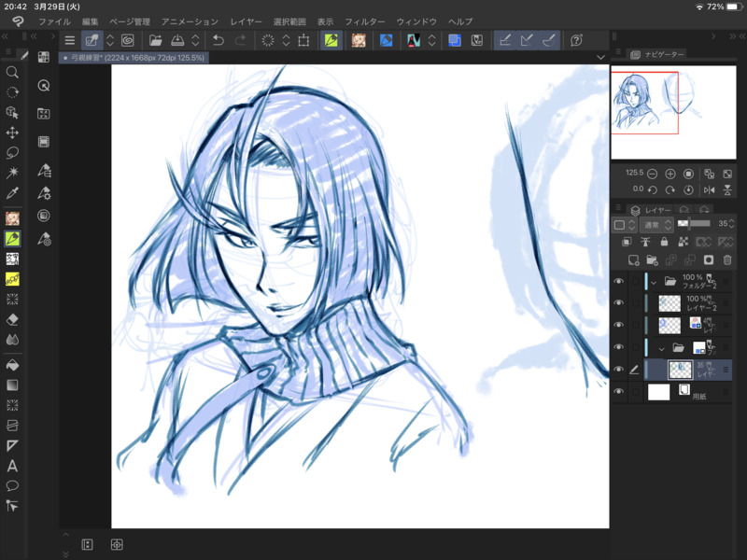The height and width of the screenshot is (560, 747).
Task: Click Flip horizontal icon in Navigator
Action: point(709,190)
